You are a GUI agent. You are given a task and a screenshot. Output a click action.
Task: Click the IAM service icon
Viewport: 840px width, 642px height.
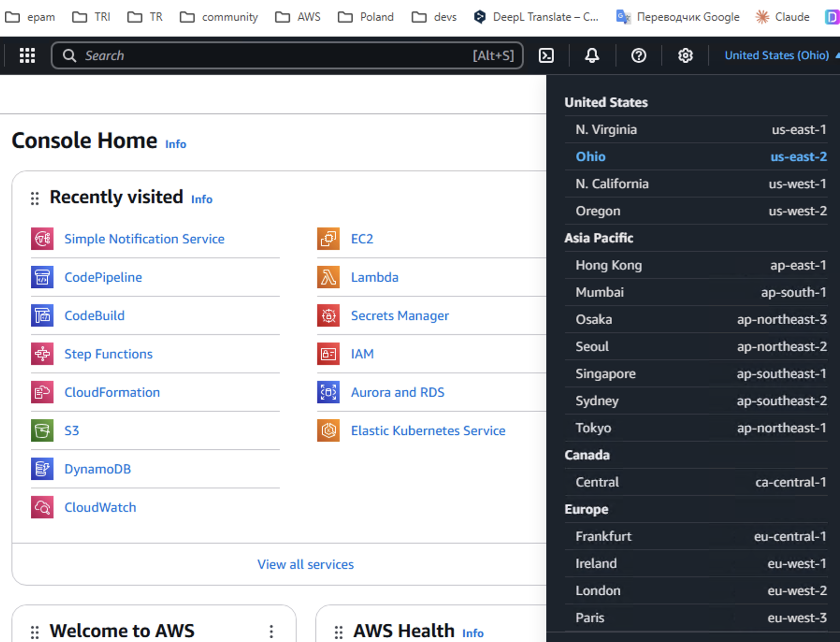tap(328, 354)
